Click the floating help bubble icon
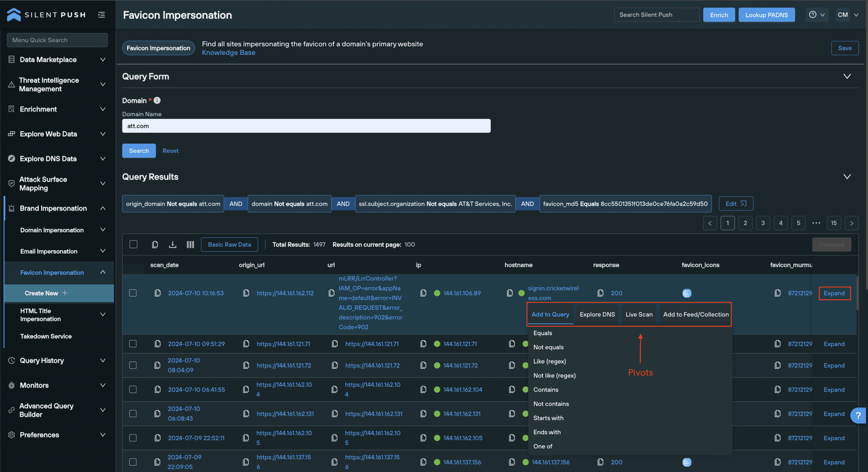868x472 pixels. pyautogui.click(x=858, y=415)
